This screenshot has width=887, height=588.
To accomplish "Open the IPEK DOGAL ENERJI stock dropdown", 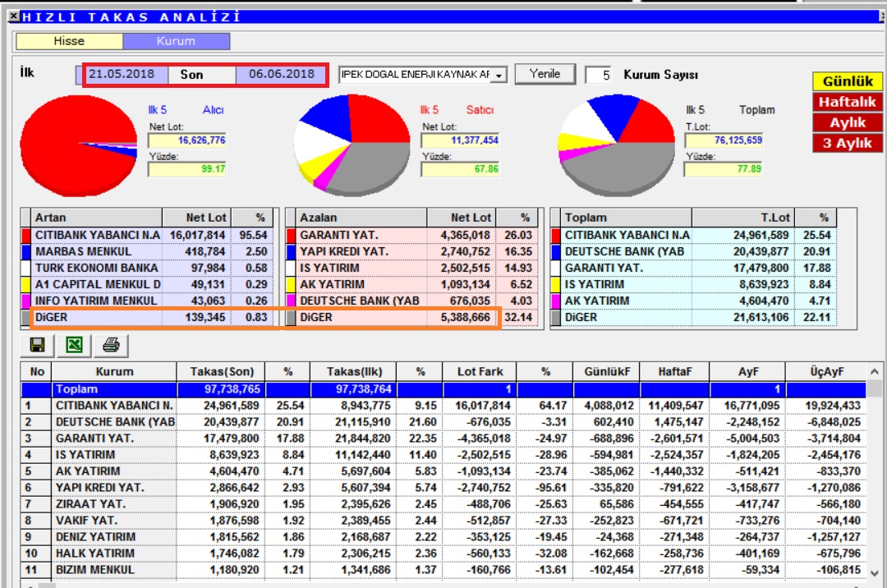I will pyautogui.click(x=499, y=76).
